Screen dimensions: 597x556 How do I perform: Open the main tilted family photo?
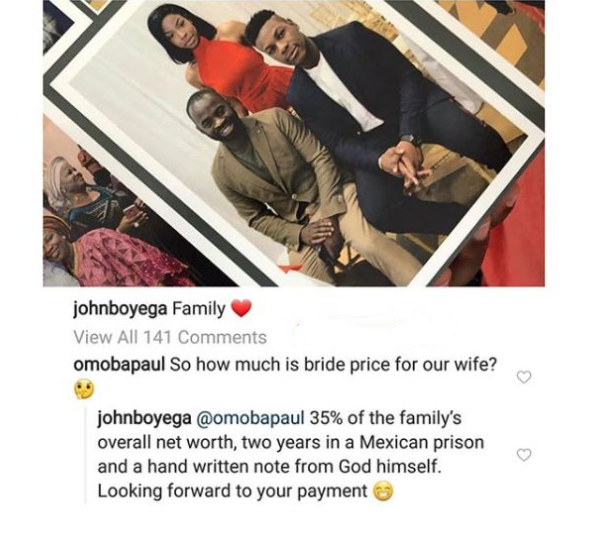click(x=293, y=143)
